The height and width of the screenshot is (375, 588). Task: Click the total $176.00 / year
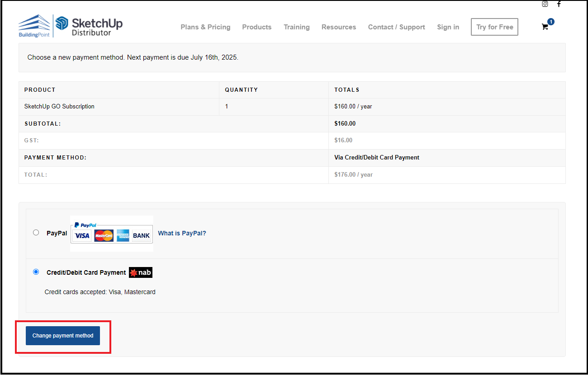pyautogui.click(x=354, y=174)
